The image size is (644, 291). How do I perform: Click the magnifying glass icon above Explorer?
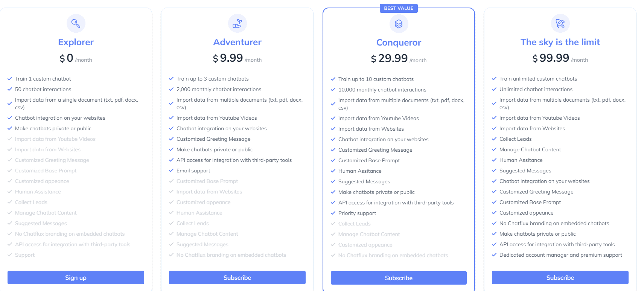[76, 23]
